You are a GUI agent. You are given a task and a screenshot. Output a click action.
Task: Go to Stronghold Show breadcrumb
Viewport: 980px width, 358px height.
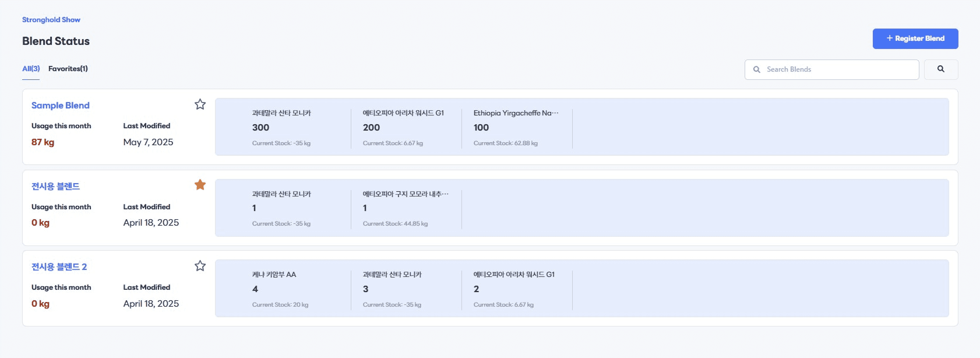tap(51, 20)
